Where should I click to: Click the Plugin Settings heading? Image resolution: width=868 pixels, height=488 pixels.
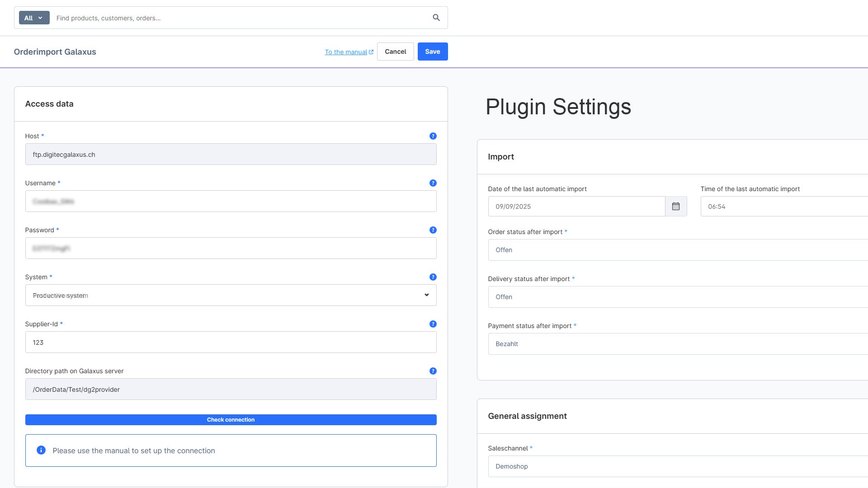pos(558,107)
